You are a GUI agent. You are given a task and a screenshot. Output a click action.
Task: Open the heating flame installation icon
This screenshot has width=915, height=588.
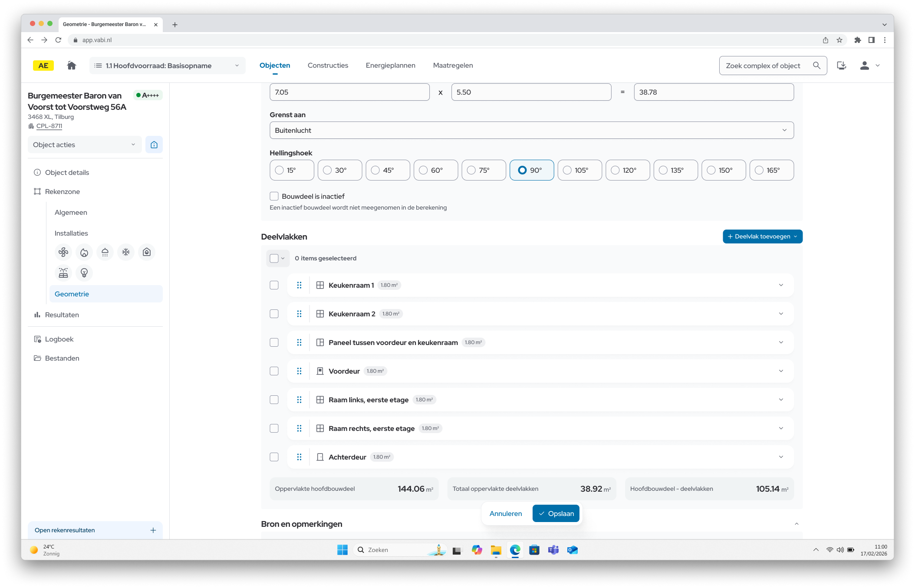click(x=84, y=252)
